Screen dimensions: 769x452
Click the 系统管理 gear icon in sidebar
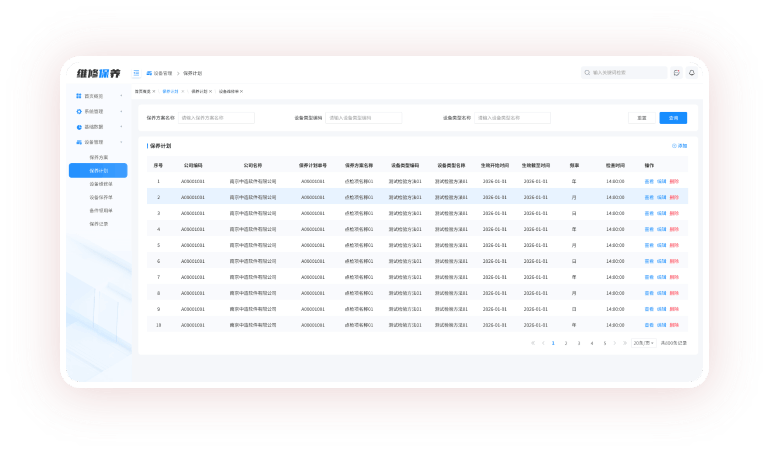point(79,112)
